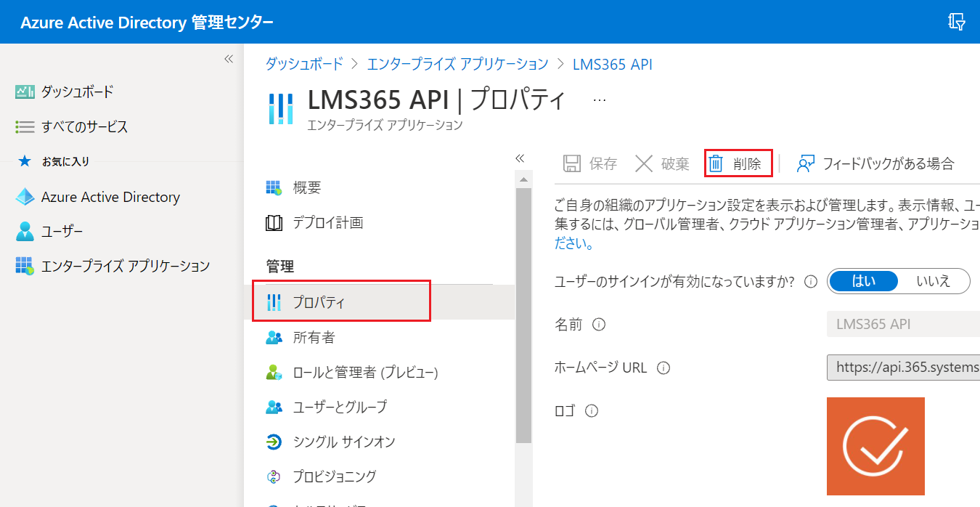Click the 破棄 X icon
The image size is (980, 507).
click(644, 163)
